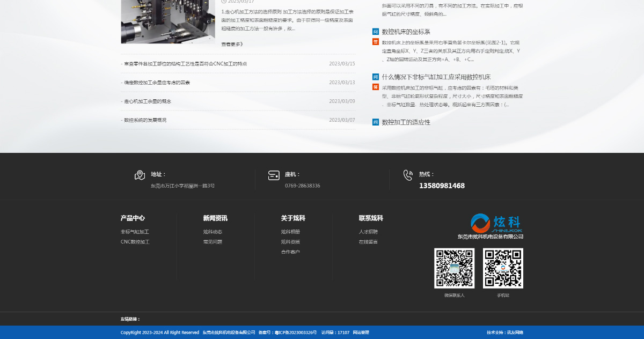The width and height of the screenshot is (644, 339).
Task: Select the 非标气缸加工 footer link
Action: click(134, 231)
